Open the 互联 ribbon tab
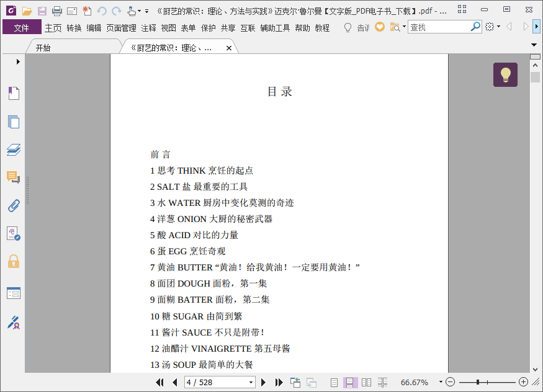The width and height of the screenshot is (543, 392). 248,28
